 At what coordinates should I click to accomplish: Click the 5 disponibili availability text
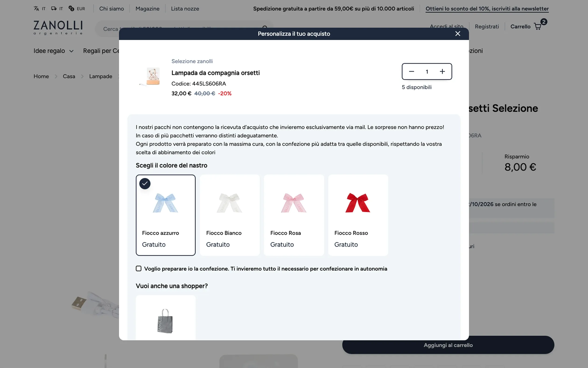(x=416, y=87)
